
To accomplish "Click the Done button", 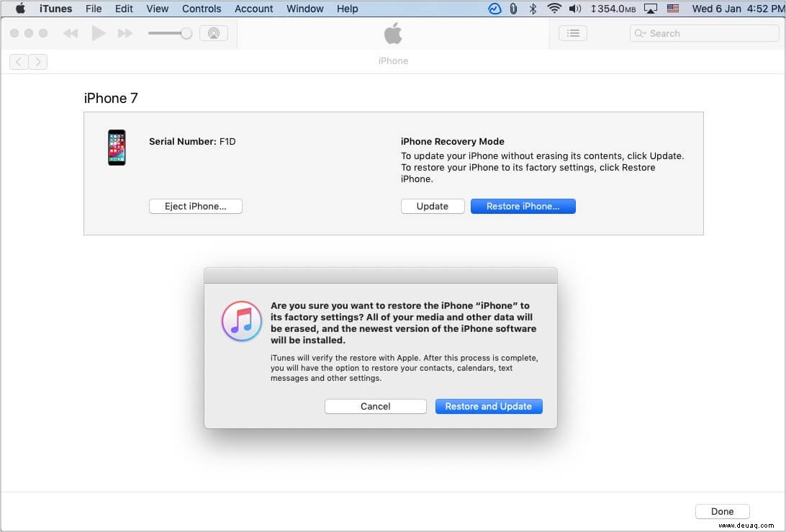I will [x=723, y=511].
